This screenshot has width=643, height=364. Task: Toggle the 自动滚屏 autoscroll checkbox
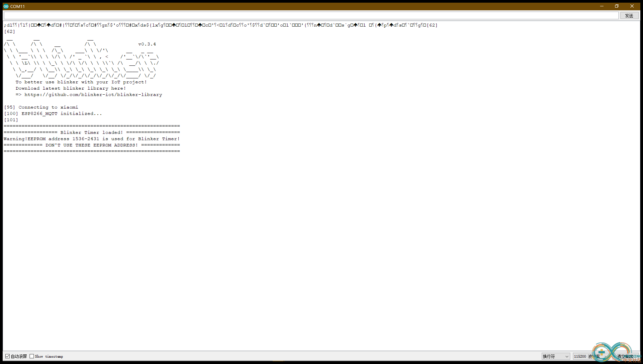pyautogui.click(x=8, y=356)
